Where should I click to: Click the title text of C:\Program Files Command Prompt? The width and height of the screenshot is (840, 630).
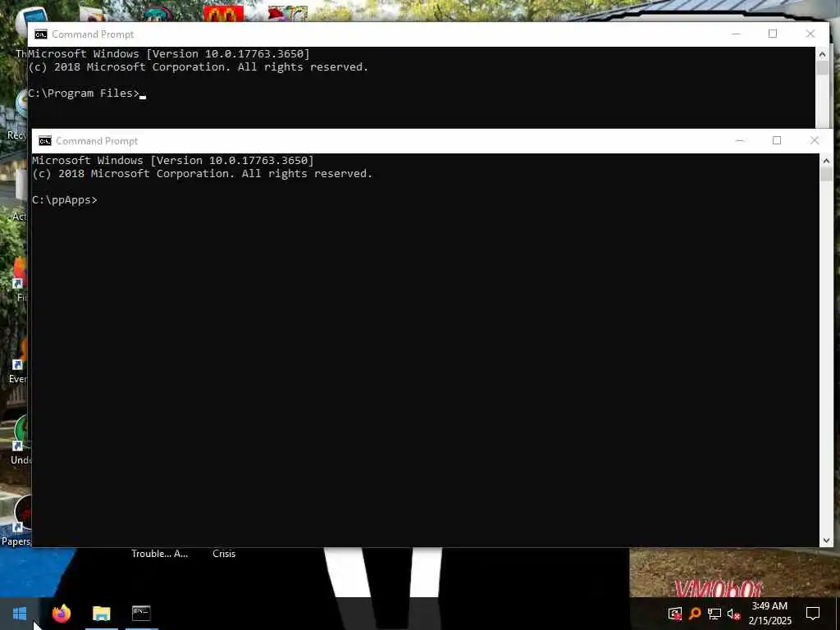click(x=93, y=34)
